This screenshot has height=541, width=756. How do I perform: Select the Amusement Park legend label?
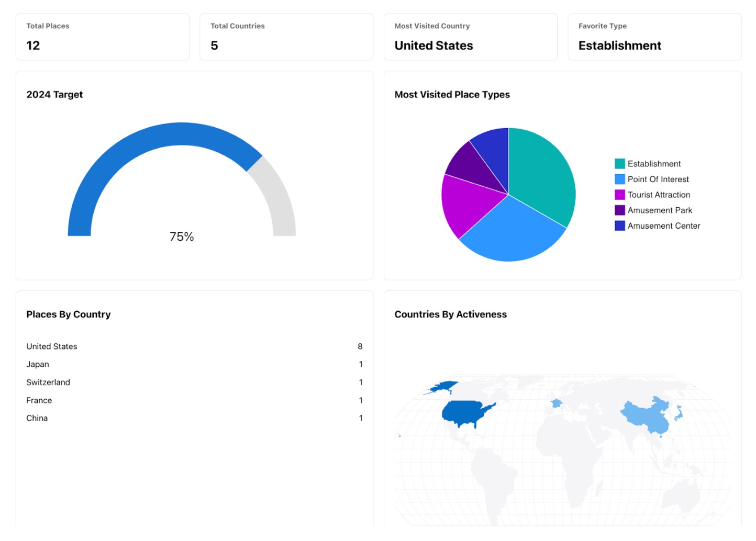[660, 210]
